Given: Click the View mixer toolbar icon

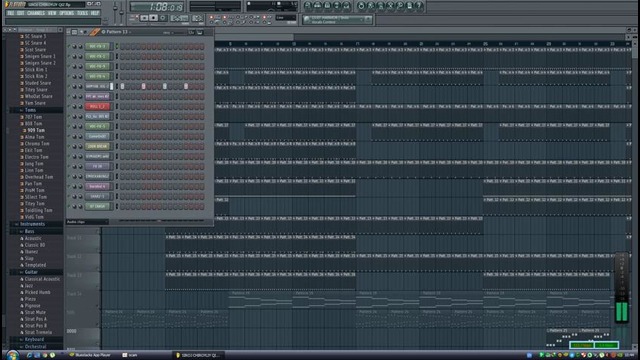Looking at the screenshot, I should click(347, 6).
